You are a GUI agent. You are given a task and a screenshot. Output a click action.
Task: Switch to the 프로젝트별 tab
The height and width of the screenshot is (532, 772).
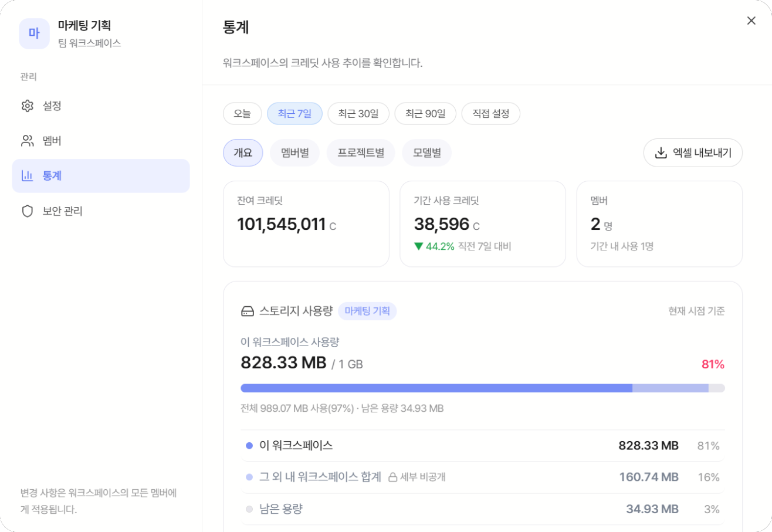(361, 153)
